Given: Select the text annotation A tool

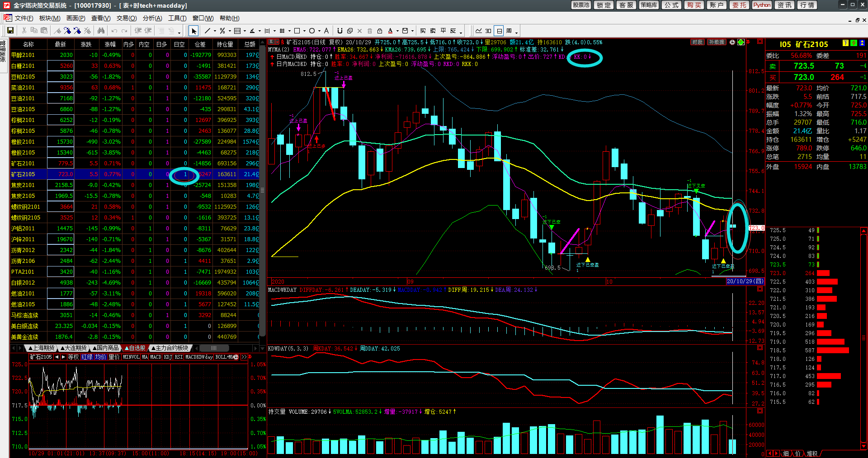Looking at the screenshot, I should coord(326,31).
